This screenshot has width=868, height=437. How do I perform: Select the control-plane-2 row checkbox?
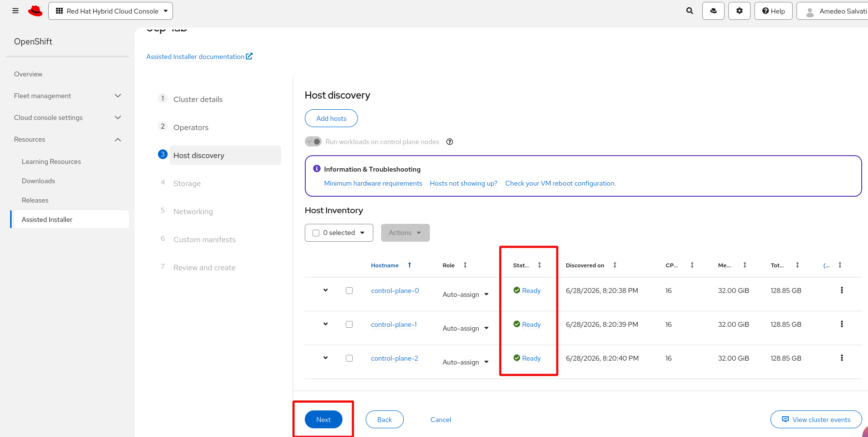(x=349, y=358)
